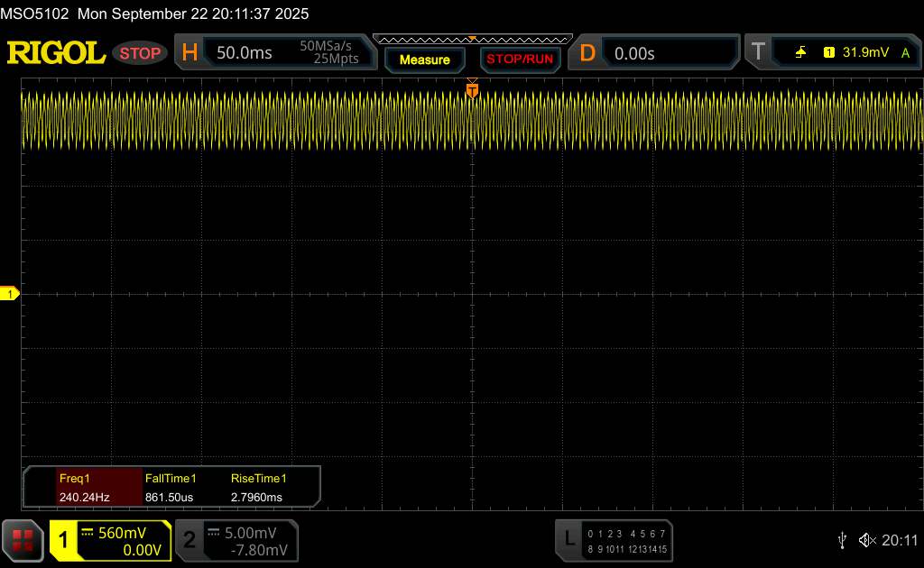924x568 pixels.
Task: Open the 50.0ms timebase setting
Action: coord(245,53)
